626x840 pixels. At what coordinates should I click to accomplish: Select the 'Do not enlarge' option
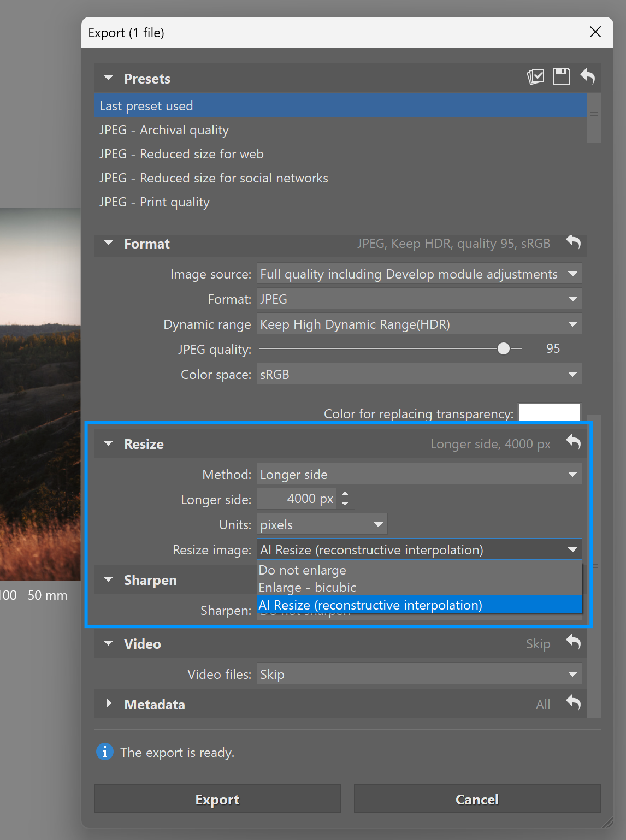[303, 570]
